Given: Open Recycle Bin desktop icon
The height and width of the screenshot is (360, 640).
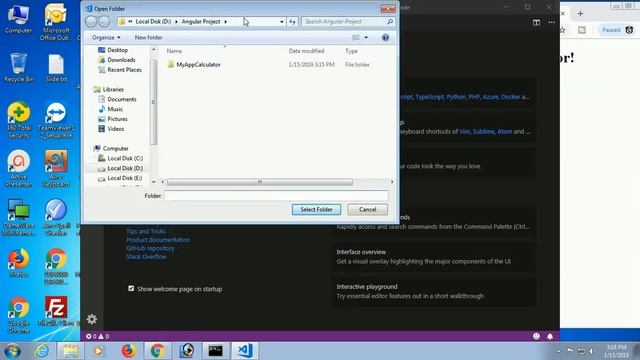Looking at the screenshot, I should pos(19,68).
